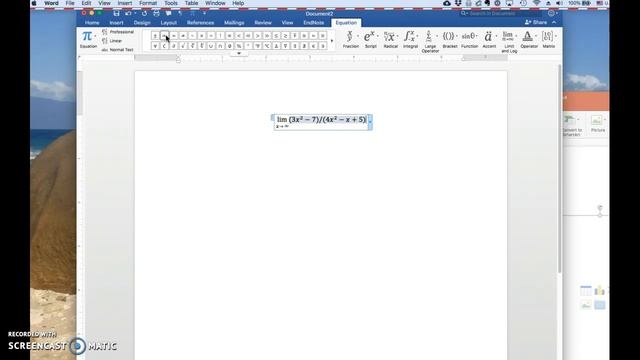The height and width of the screenshot is (360, 640).
Task: Open the Radical structures dropdown
Action: point(391,40)
